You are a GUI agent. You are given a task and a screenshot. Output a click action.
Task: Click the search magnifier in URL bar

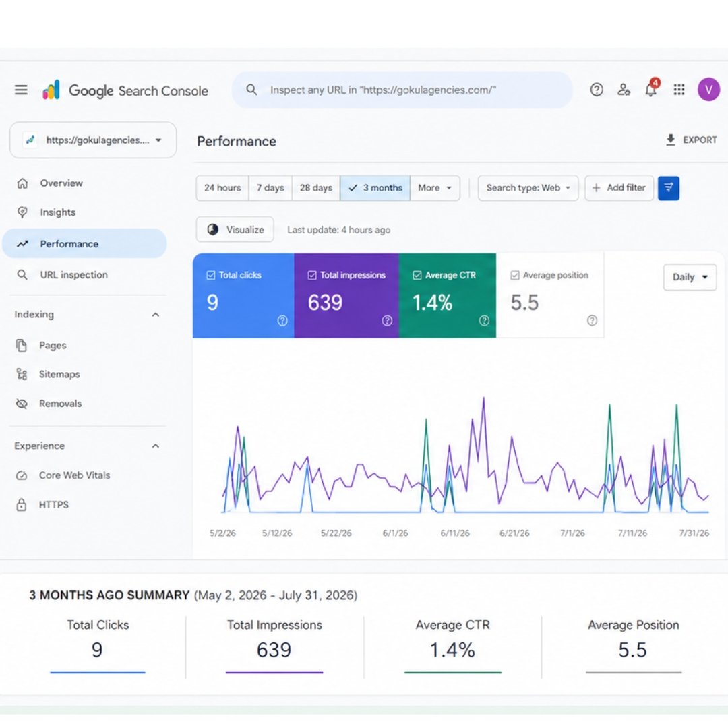coord(251,90)
